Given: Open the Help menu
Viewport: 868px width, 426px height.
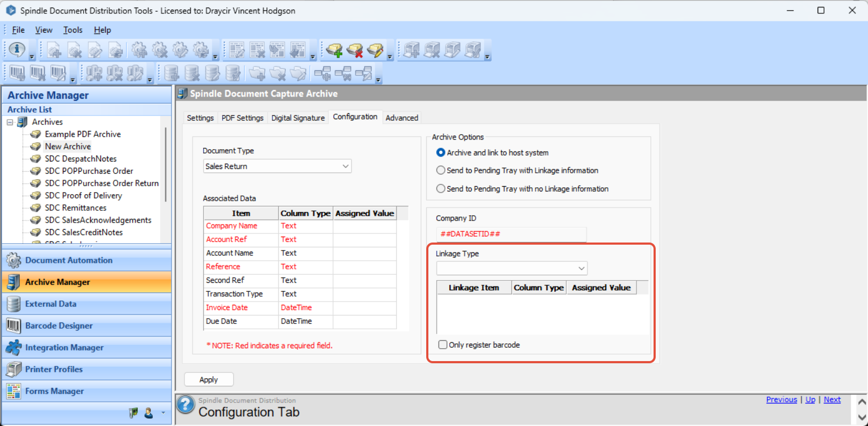Looking at the screenshot, I should point(102,30).
